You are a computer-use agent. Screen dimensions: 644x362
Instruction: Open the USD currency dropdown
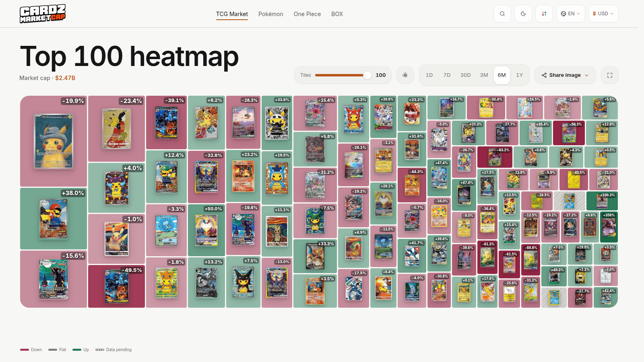pyautogui.click(x=603, y=14)
